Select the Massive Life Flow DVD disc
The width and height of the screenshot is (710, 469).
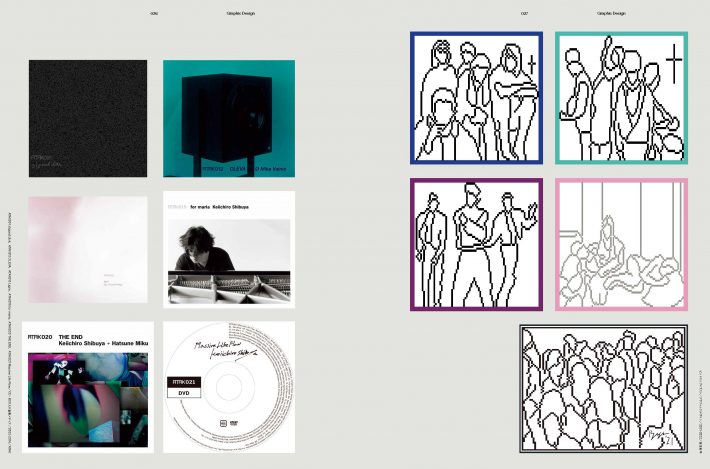point(229,387)
